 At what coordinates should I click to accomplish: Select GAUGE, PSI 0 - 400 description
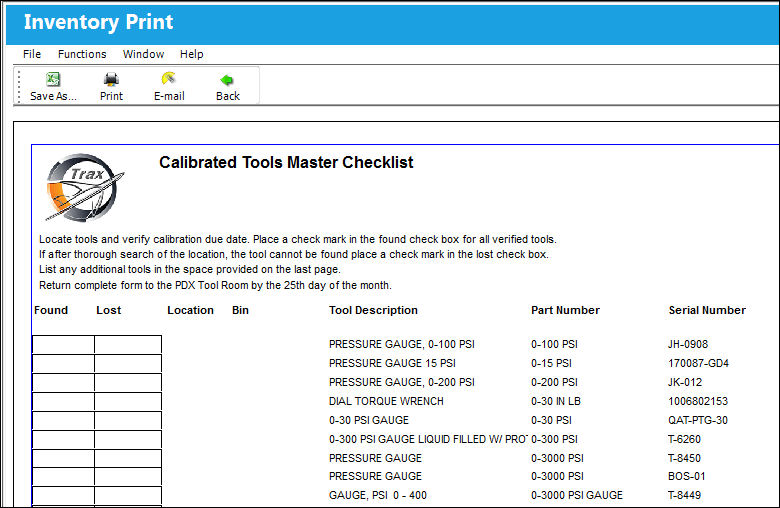click(x=378, y=495)
